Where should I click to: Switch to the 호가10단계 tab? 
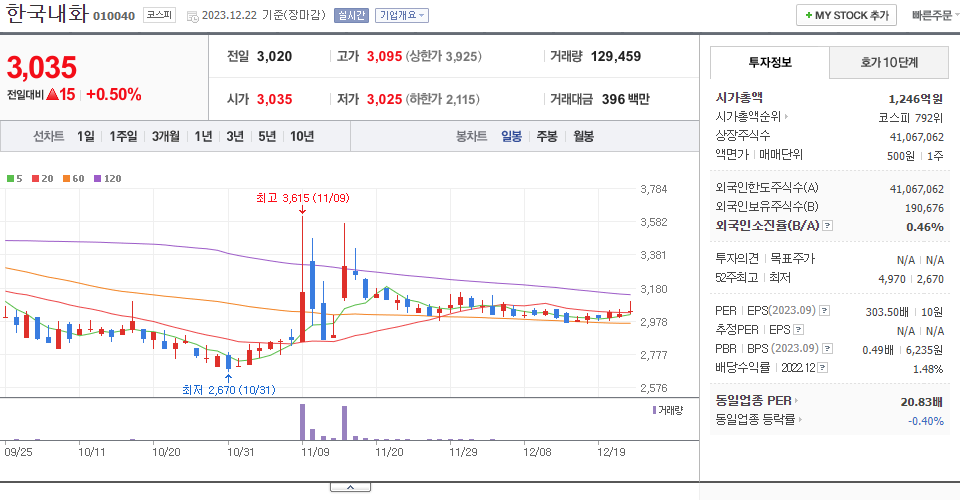pos(889,62)
